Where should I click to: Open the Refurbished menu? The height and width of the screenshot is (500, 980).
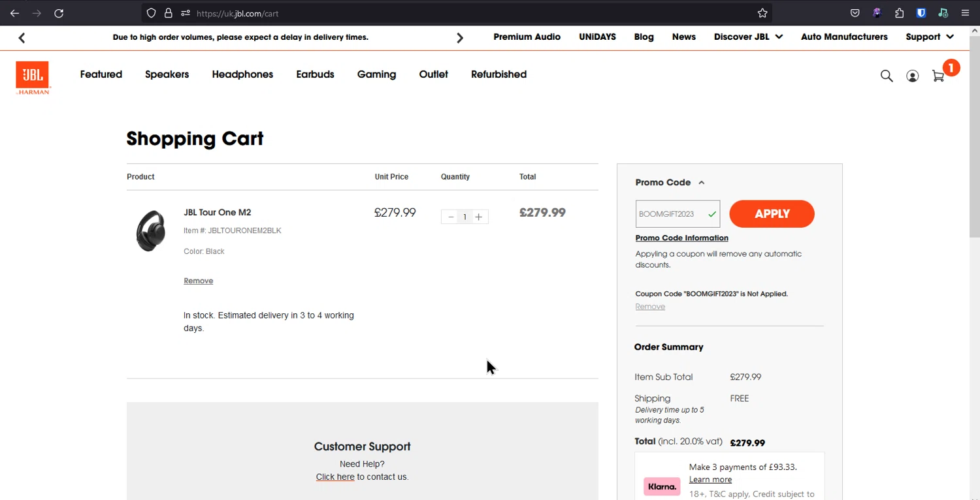[x=498, y=74]
